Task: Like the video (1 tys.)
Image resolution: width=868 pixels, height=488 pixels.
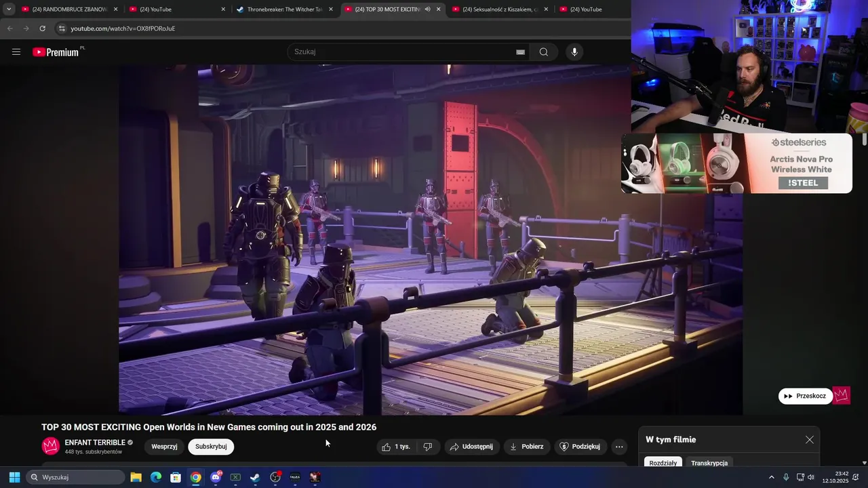Action: pyautogui.click(x=397, y=447)
